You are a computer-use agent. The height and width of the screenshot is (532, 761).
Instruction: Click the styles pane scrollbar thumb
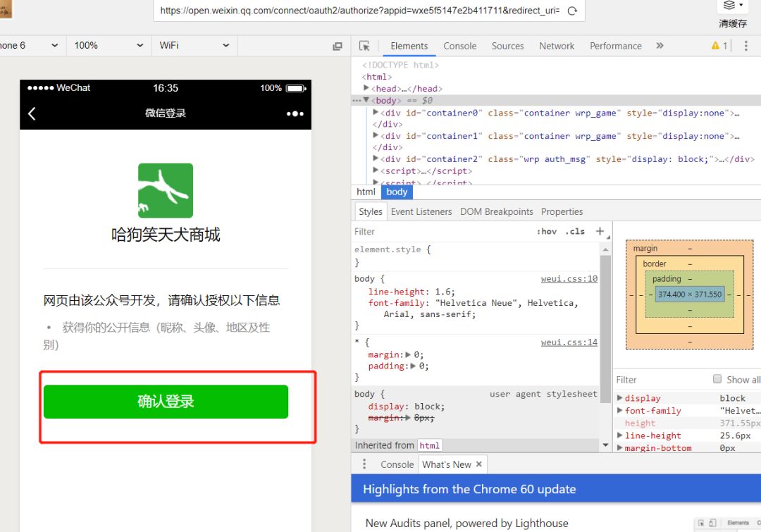[x=605, y=329]
